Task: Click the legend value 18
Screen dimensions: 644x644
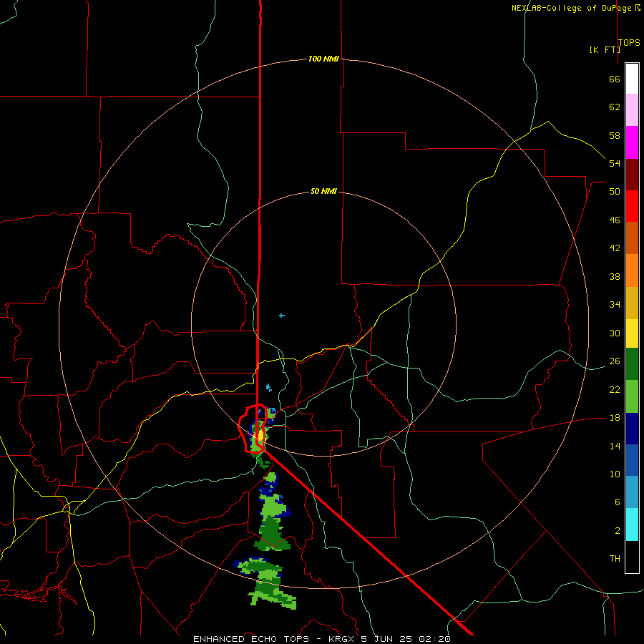Action: point(615,418)
